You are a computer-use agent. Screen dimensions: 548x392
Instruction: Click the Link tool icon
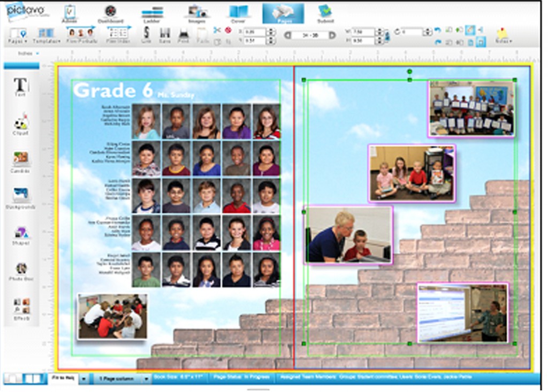pyautogui.click(x=146, y=35)
